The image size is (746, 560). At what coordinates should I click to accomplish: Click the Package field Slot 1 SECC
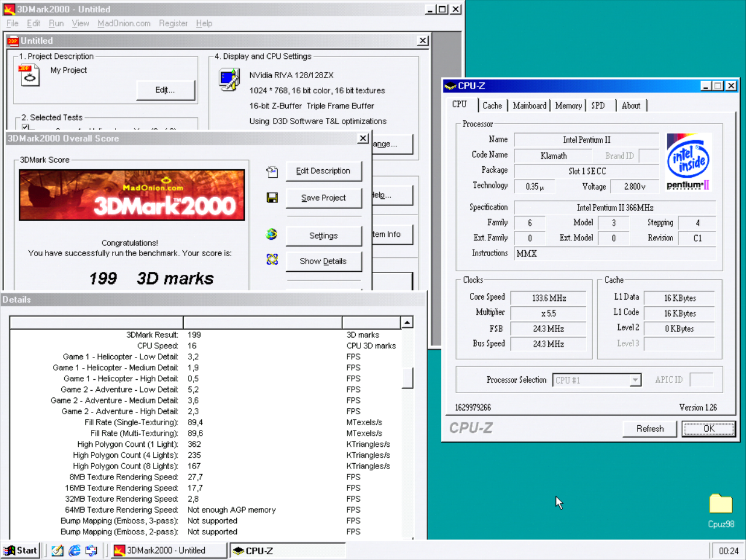pyautogui.click(x=587, y=171)
